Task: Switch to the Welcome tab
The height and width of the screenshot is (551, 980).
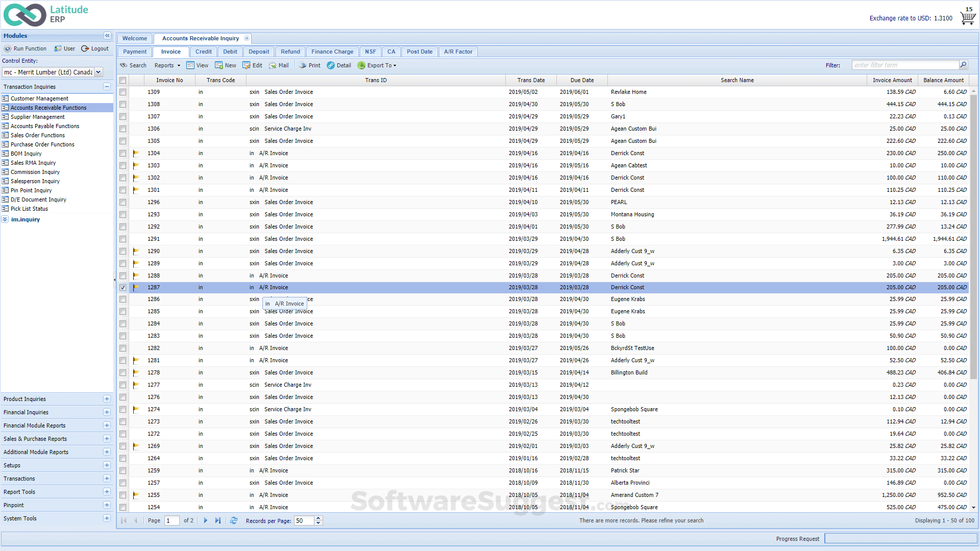Action: tap(135, 38)
